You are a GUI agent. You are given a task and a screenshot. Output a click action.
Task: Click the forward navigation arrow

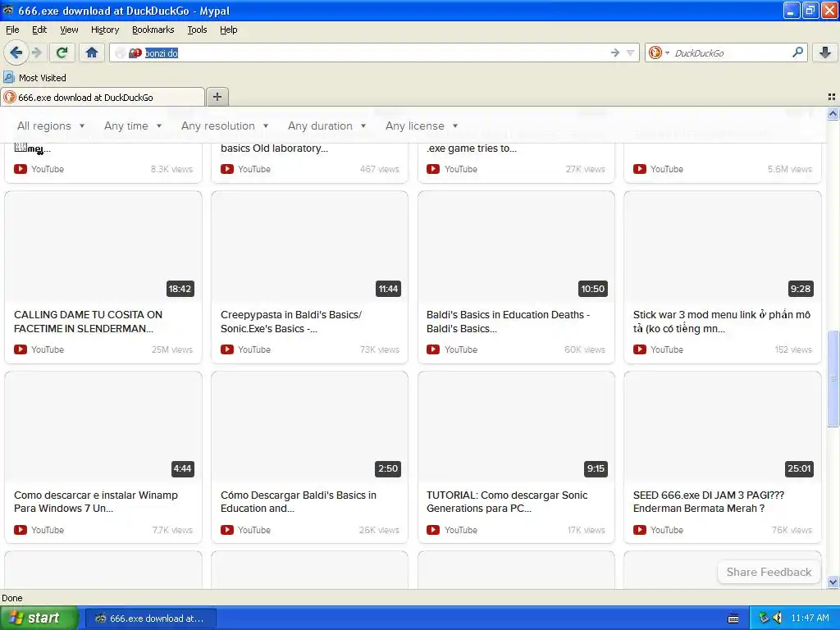tap(37, 52)
